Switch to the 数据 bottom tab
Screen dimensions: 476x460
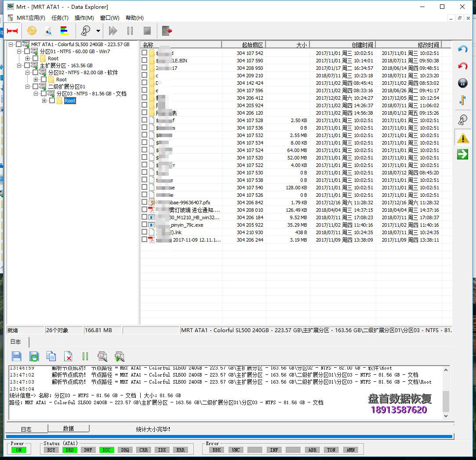pos(68,428)
